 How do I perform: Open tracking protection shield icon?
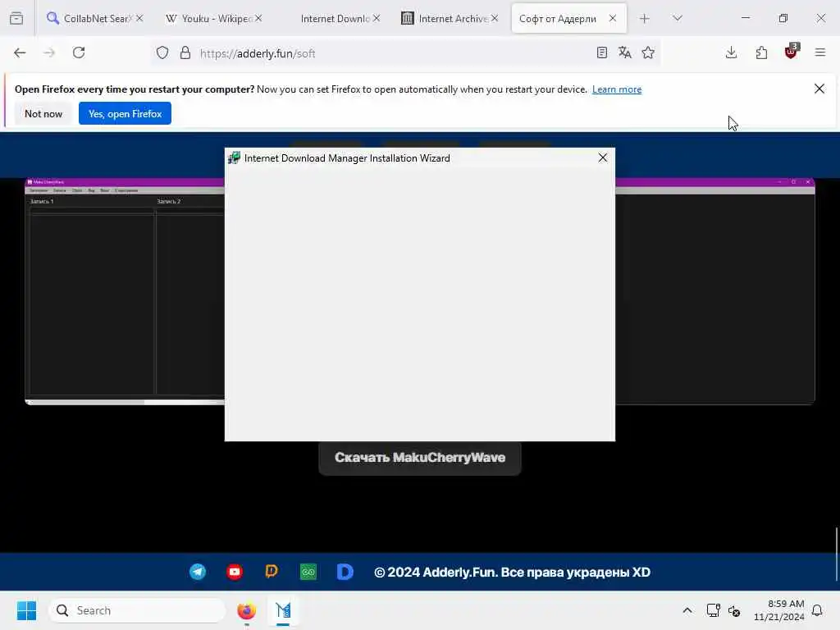click(x=162, y=52)
